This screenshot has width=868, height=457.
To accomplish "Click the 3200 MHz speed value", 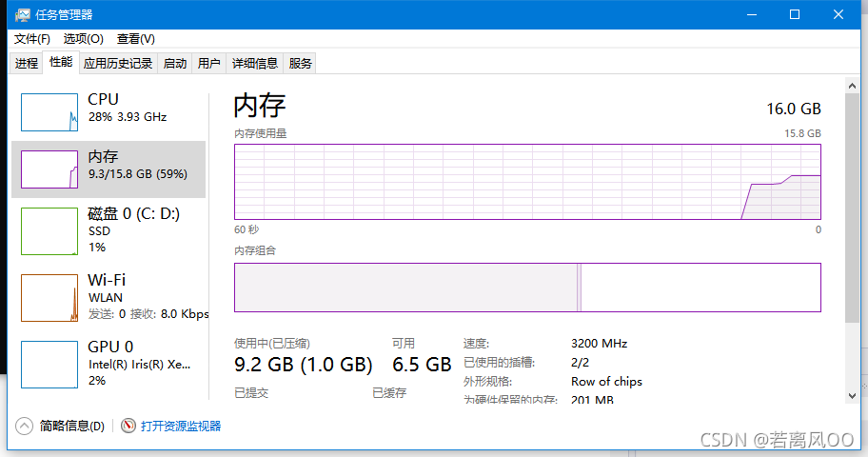I will pyautogui.click(x=599, y=344).
